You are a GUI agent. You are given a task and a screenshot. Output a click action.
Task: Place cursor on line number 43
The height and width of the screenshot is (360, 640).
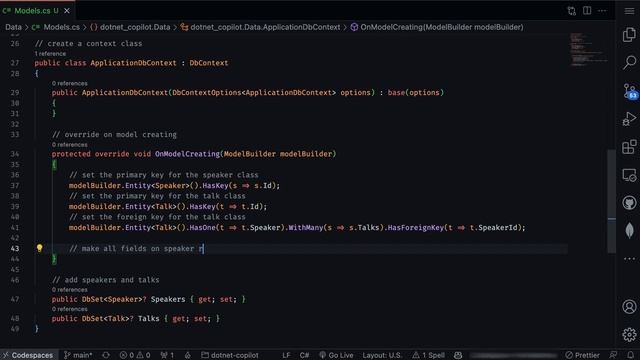tap(15, 249)
